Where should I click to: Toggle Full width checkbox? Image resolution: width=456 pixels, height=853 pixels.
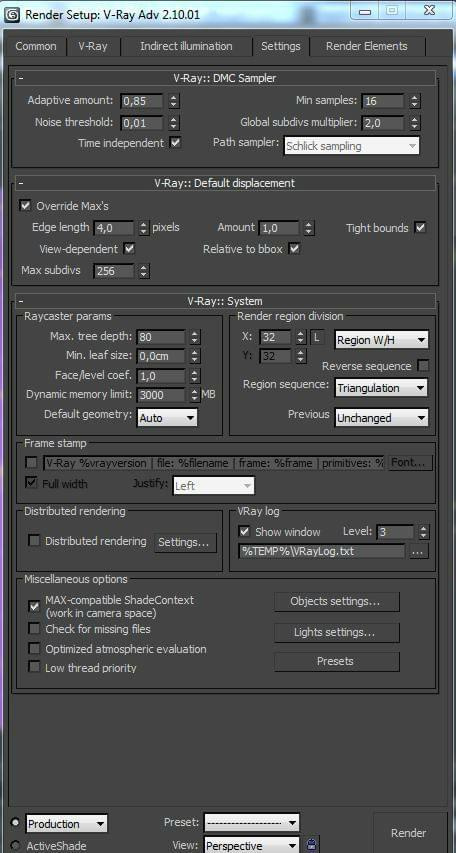click(x=32, y=483)
